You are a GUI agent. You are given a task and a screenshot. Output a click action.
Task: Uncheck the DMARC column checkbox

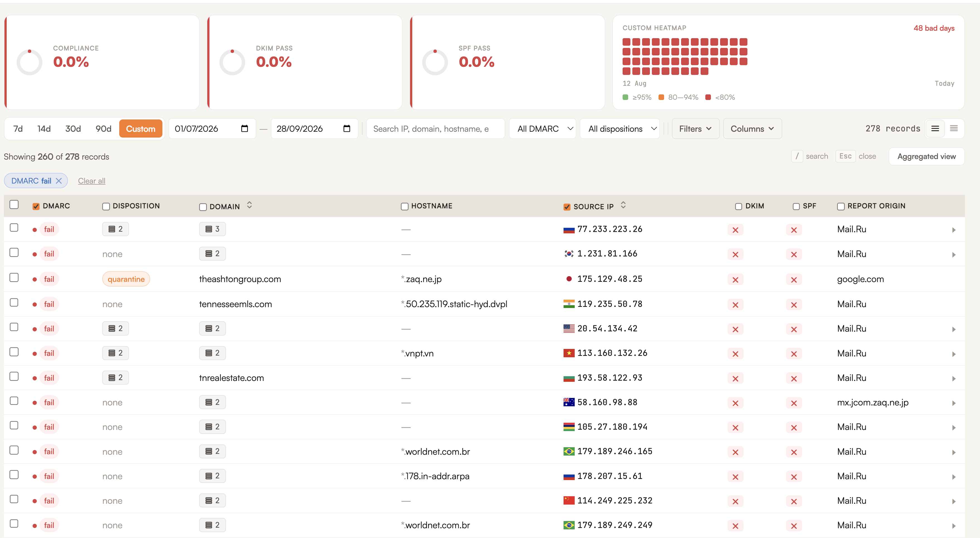tap(36, 206)
